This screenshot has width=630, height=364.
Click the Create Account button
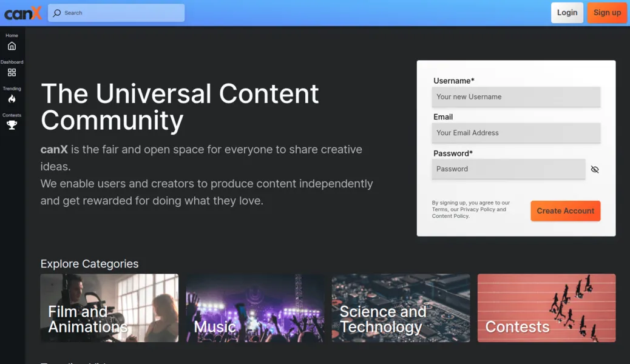(565, 211)
